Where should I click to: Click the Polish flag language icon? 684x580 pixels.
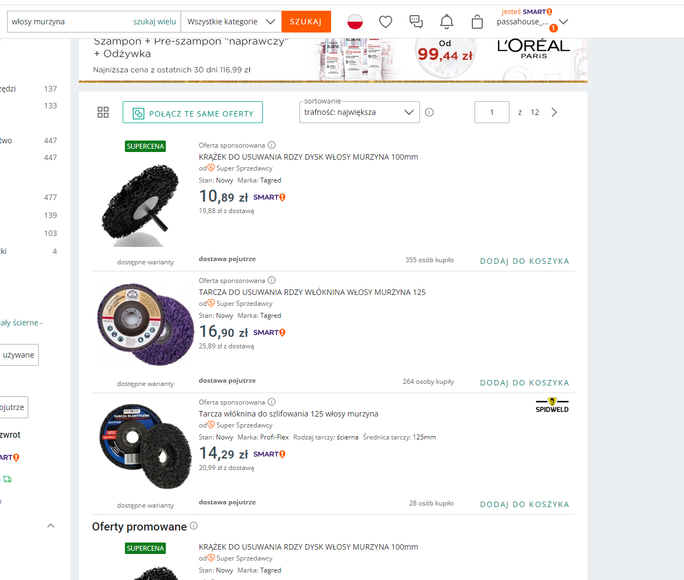pyautogui.click(x=355, y=21)
